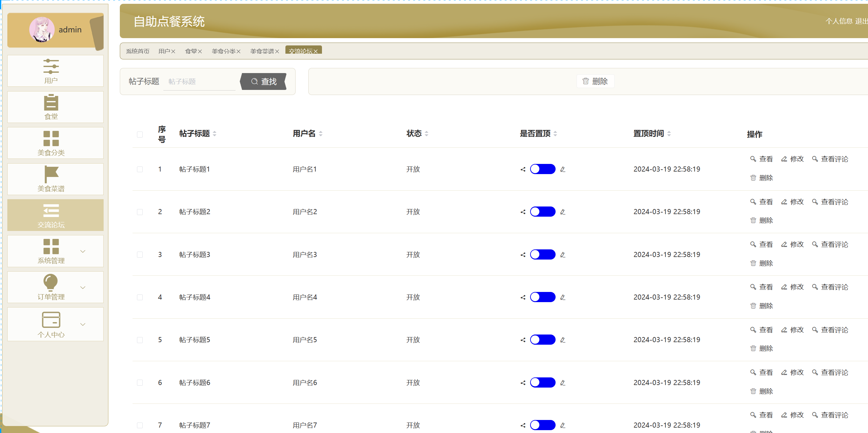868x433 pixels.
Task: Close the 食堂 tab
Action: (200, 51)
